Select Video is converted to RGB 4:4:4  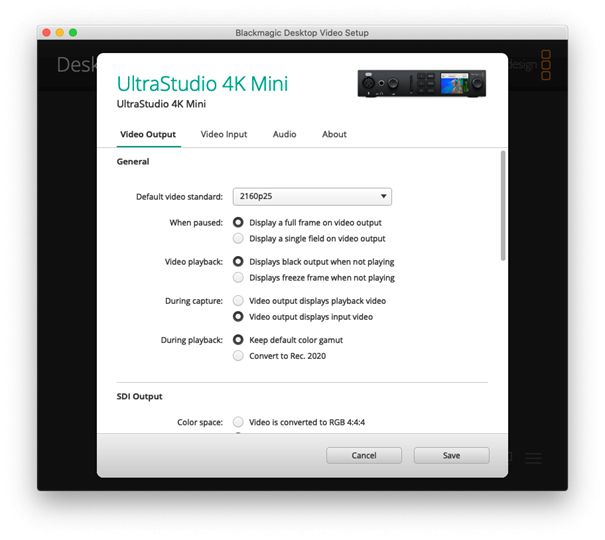pyautogui.click(x=238, y=422)
